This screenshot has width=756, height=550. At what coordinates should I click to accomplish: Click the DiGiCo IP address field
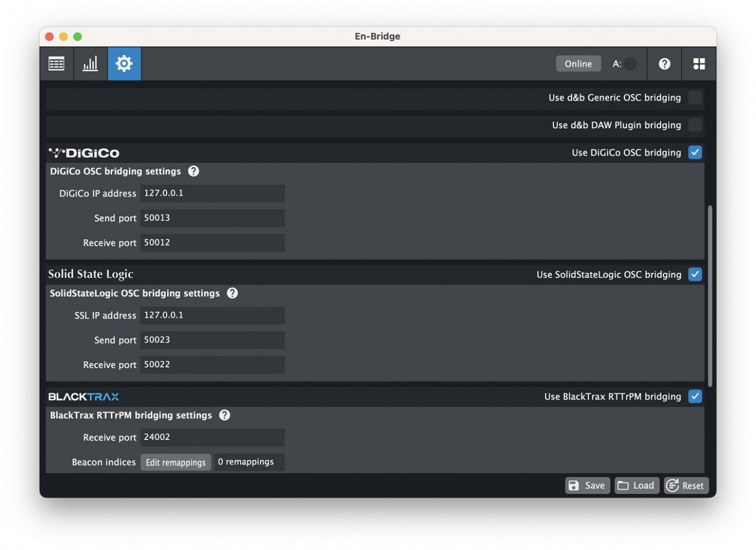tap(212, 194)
